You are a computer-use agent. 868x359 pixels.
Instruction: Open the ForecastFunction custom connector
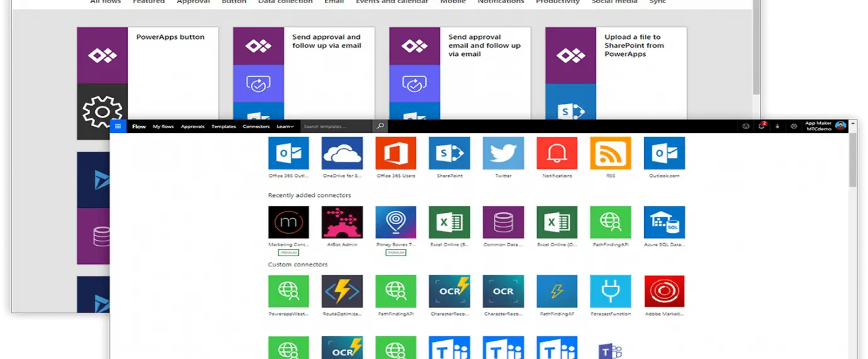coord(610,292)
